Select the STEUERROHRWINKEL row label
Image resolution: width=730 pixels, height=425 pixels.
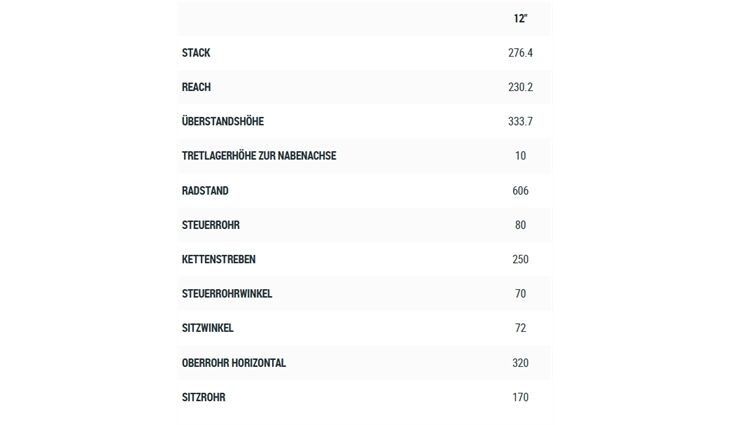227,294
